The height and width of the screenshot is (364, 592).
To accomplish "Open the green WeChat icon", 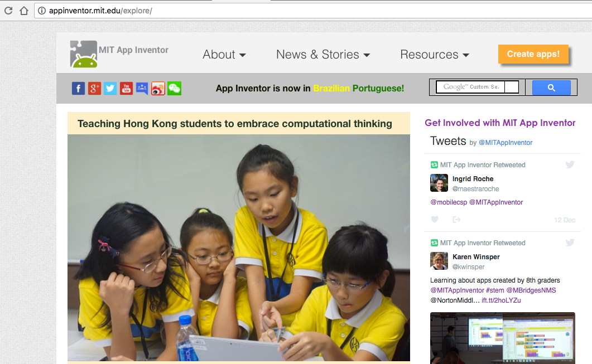I will coord(175,88).
